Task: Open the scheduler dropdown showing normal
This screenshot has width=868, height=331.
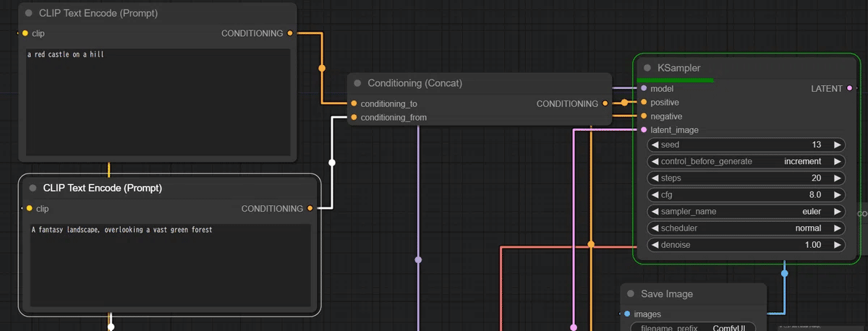Action: (x=746, y=228)
